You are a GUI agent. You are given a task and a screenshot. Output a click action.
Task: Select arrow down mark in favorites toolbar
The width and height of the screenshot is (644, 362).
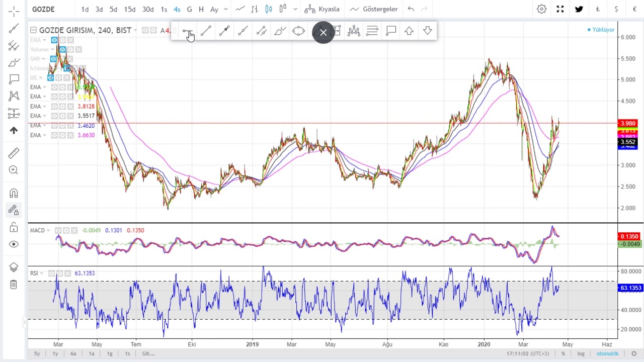[428, 31]
